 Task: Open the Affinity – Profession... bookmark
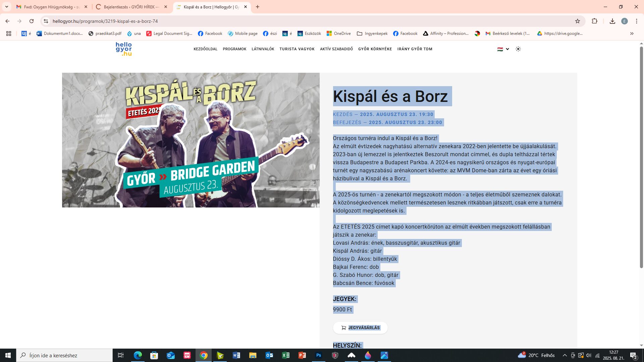pos(446,34)
